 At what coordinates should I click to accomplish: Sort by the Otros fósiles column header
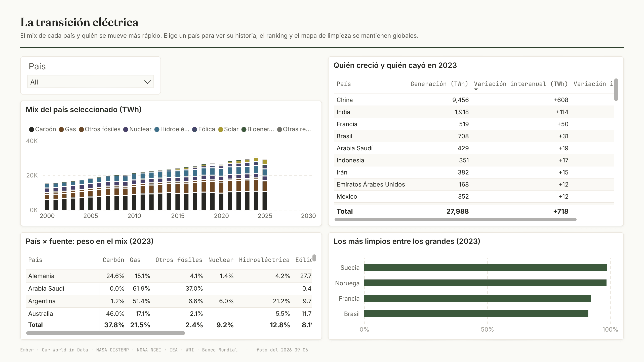click(179, 260)
